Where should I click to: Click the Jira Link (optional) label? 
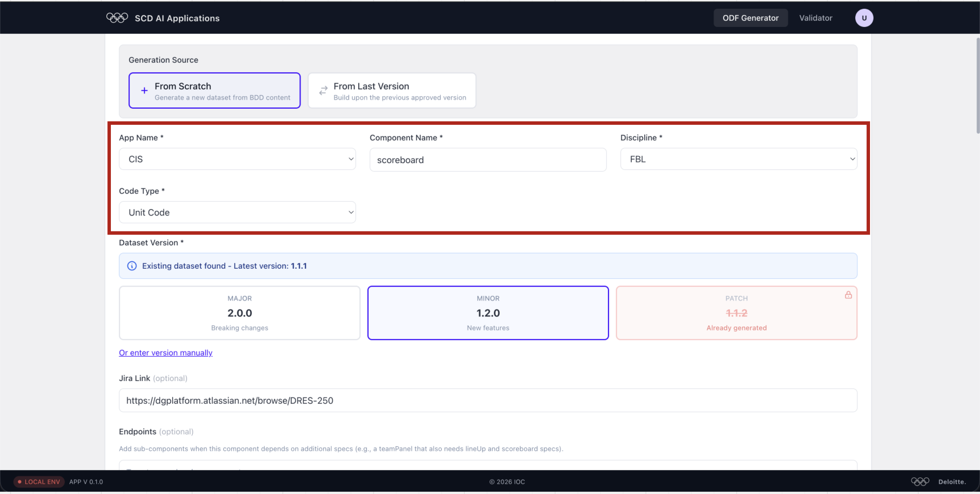click(153, 378)
